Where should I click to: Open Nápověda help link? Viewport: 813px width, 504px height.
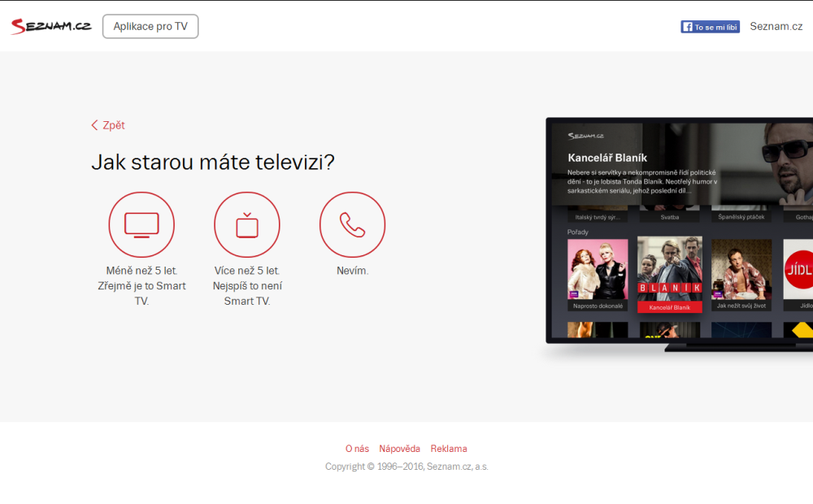point(399,449)
